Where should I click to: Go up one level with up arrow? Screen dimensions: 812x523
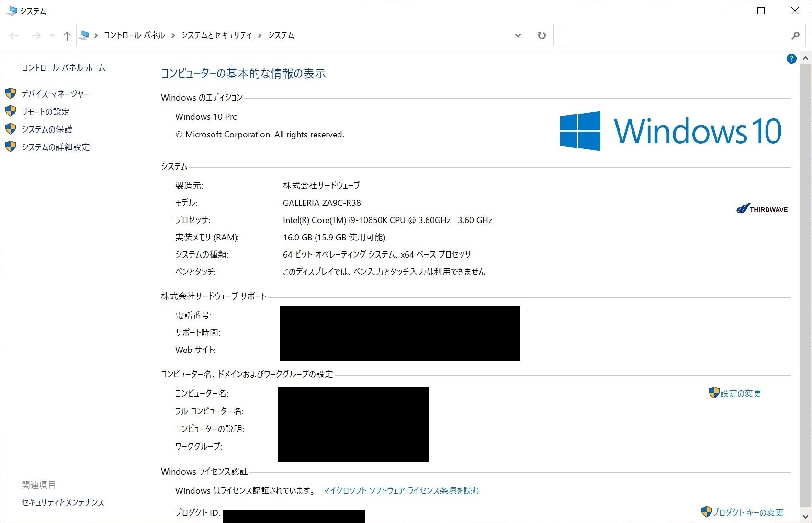(67, 35)
